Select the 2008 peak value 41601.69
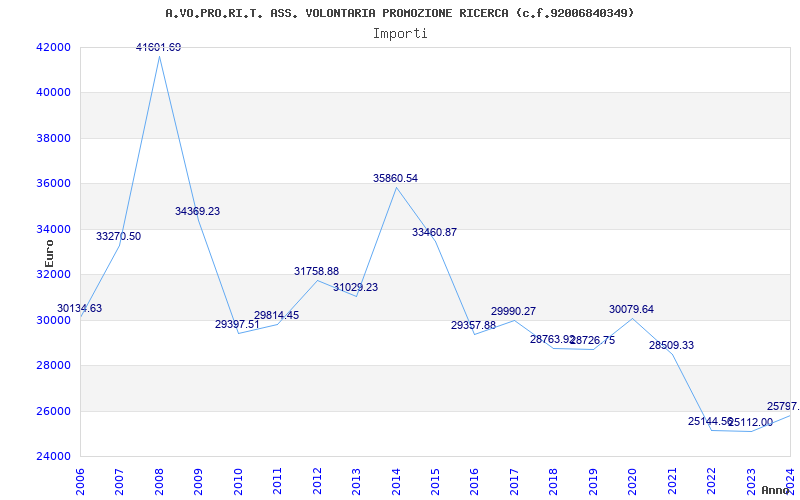Image resolution: width=800 pixels, height=500 pixels. click(158, 47)
